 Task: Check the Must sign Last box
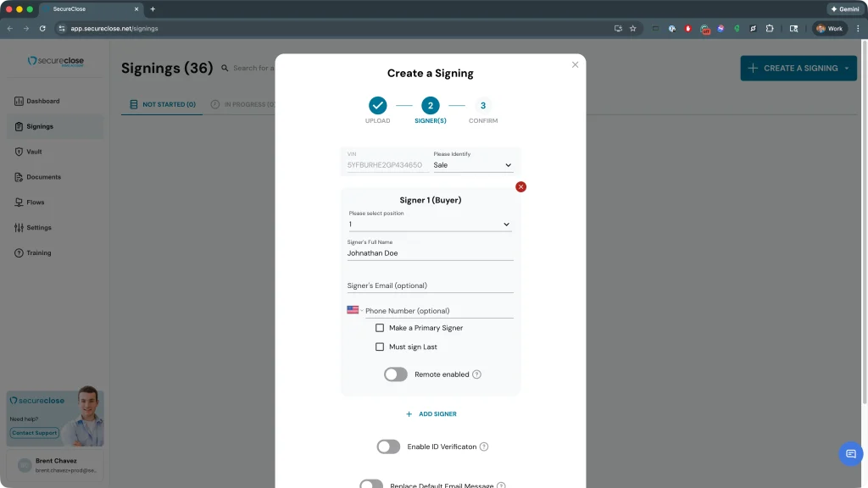[x=380, y=347]
